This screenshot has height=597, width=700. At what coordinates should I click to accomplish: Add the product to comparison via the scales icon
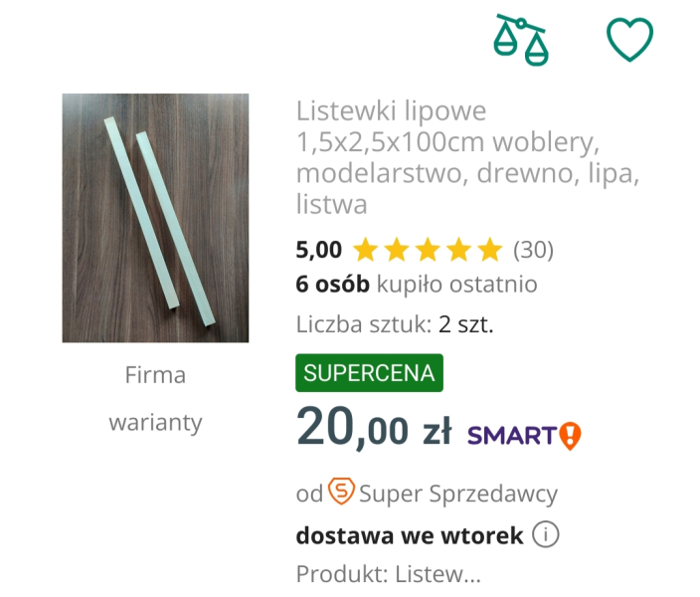[x=521, y=40]
